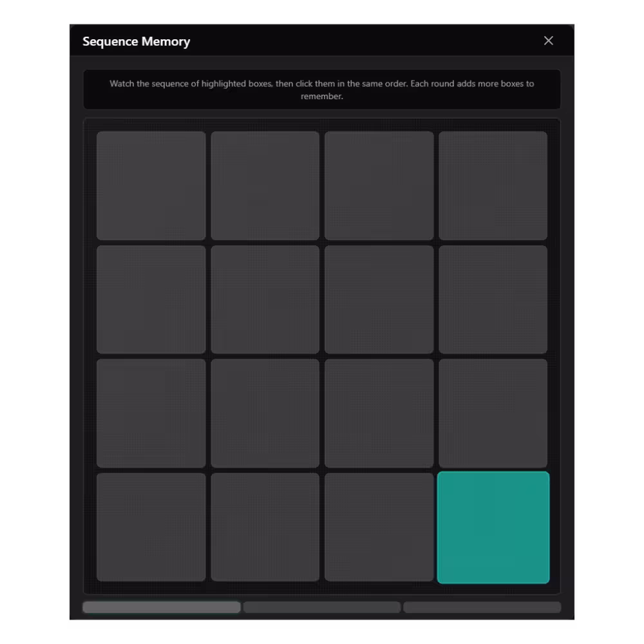Image resolution: width=644 pixels, height=644 pixels.
Task: Click the second box in the top row
Action: pos(265,185)
